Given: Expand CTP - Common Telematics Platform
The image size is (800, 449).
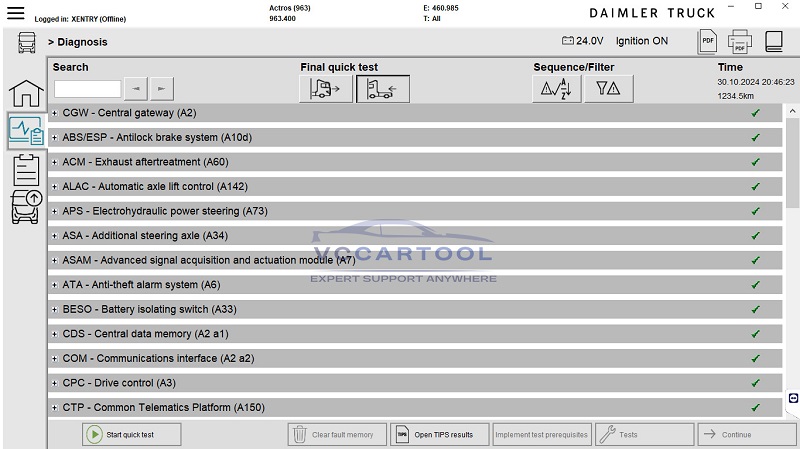Looking at the screenshot, I should click(x=55, y=407).
